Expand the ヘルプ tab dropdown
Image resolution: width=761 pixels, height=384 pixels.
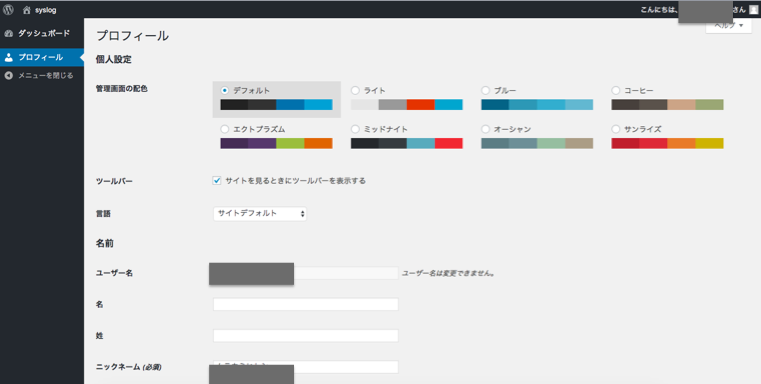click(x=728, y=27)
